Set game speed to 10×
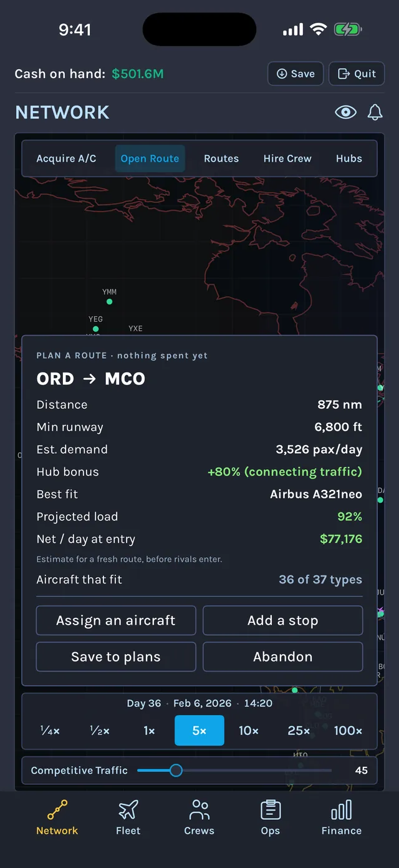Viewport: 399px width, 868px height. point(249,731)
